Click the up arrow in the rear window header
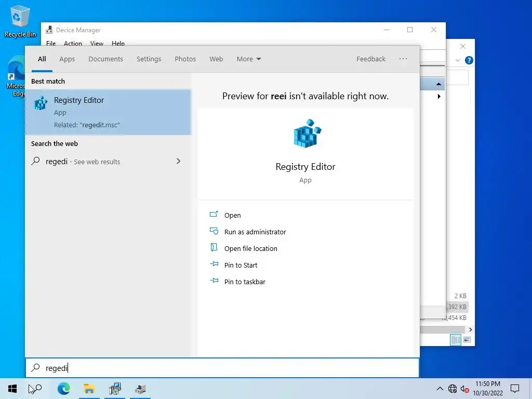532x399 pixels. pyautogui.click(x=438, y=84)
